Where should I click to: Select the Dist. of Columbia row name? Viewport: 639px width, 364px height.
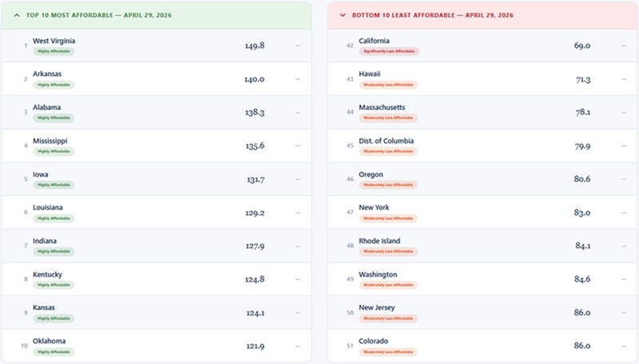(386, 140)
